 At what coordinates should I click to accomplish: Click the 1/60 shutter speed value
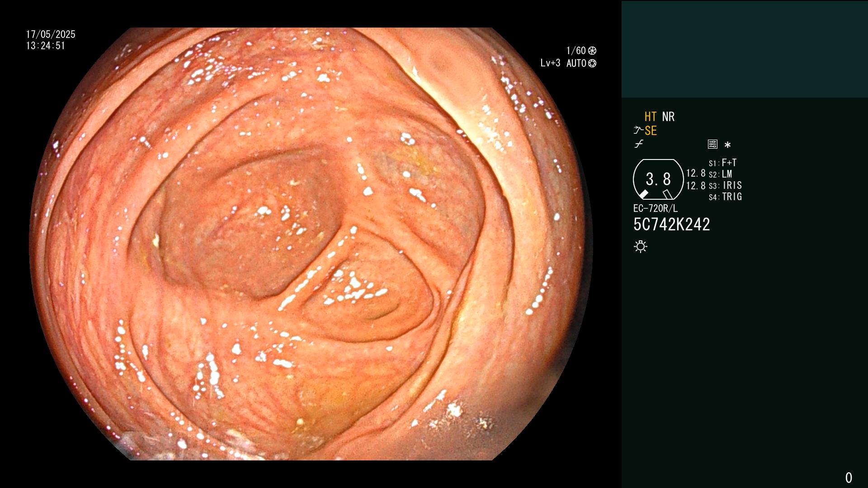pyautogui.click(x=576, y=51)
